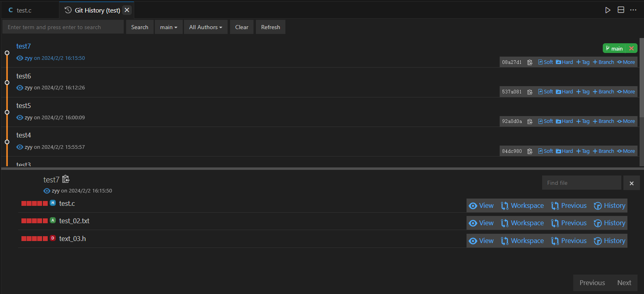Soft reset to the test6 commit
The width and height of the screenshot is (644, 294).
(545, 92)
